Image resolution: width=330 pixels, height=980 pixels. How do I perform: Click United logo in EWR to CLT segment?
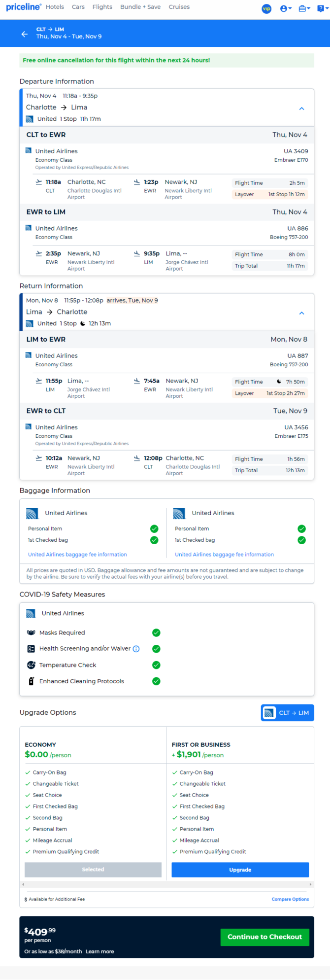point(29,427)
